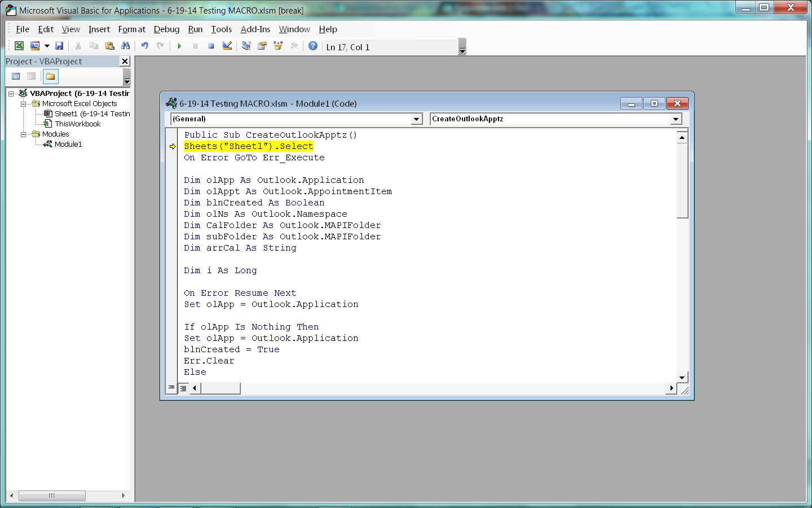Click code window scroll right arrow
Image resolution: width=812 pixels, height=508 pixels.
pos(671,388)
